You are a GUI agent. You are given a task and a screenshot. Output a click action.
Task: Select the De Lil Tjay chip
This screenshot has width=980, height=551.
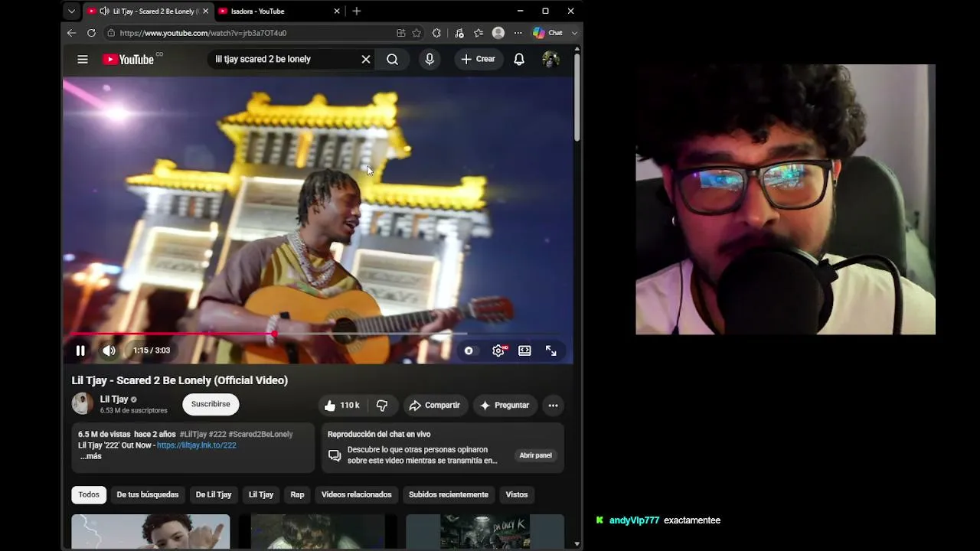(x=214, y=494)
